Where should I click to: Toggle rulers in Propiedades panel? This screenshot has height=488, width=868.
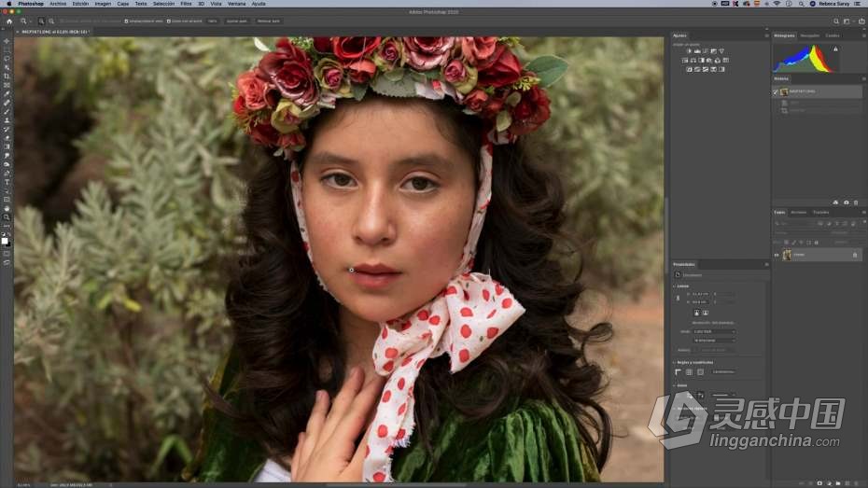pos(679,371)
